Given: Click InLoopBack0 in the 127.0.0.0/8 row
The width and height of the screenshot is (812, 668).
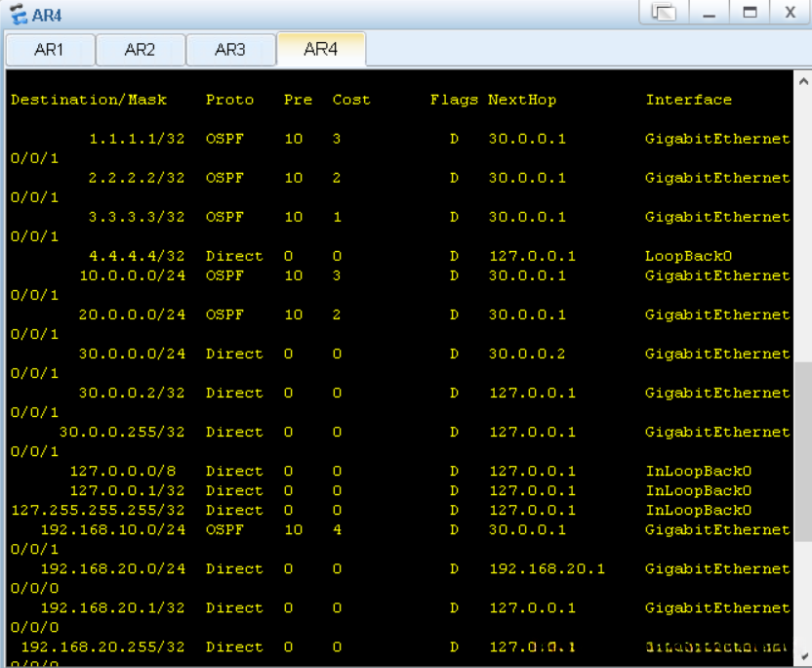Looking at the screenshot, I should (699, 471).
